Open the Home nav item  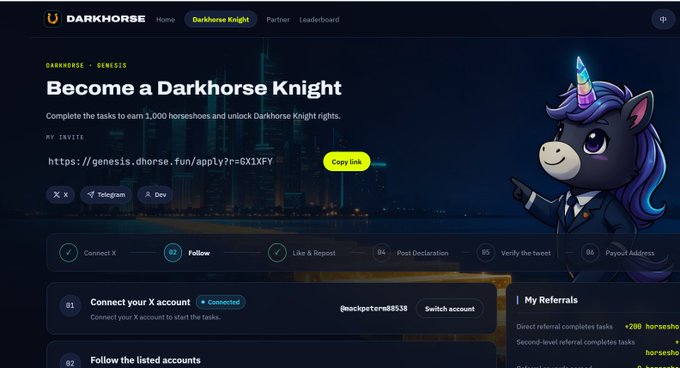point(165,20)
